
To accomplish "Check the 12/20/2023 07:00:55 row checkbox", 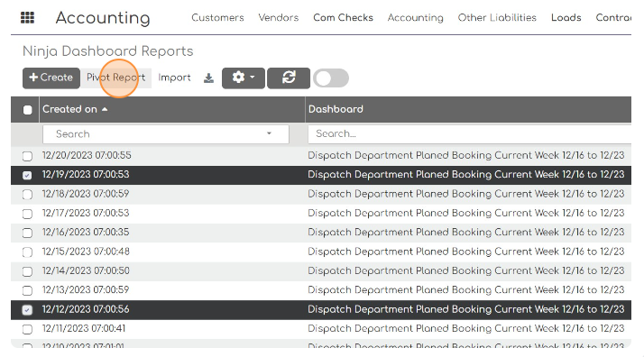I will pos(27,156).
